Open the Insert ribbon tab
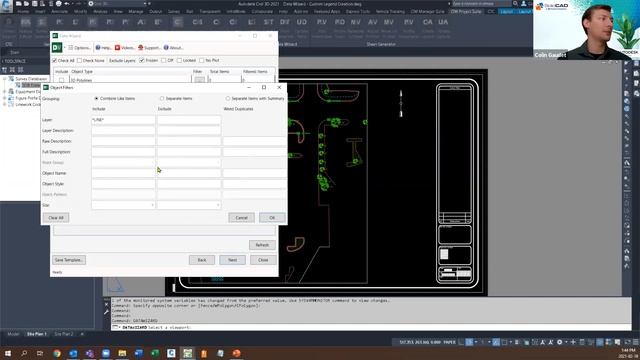 tap(40, 12)
